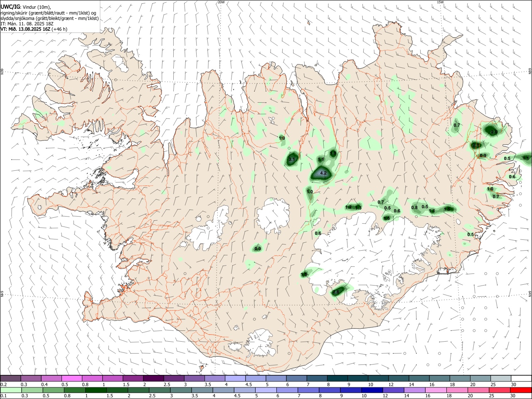Pick the darkest green 1–1.5 swatch, bottom legend

click(x=96, y=390)
